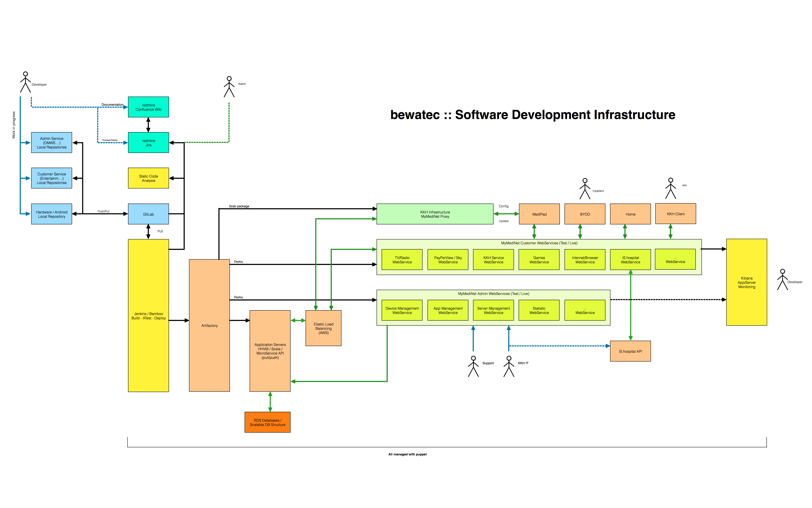Click the 'Pull' label below GitLab
This screenshot has width=812, height=508.
[160, 231]
